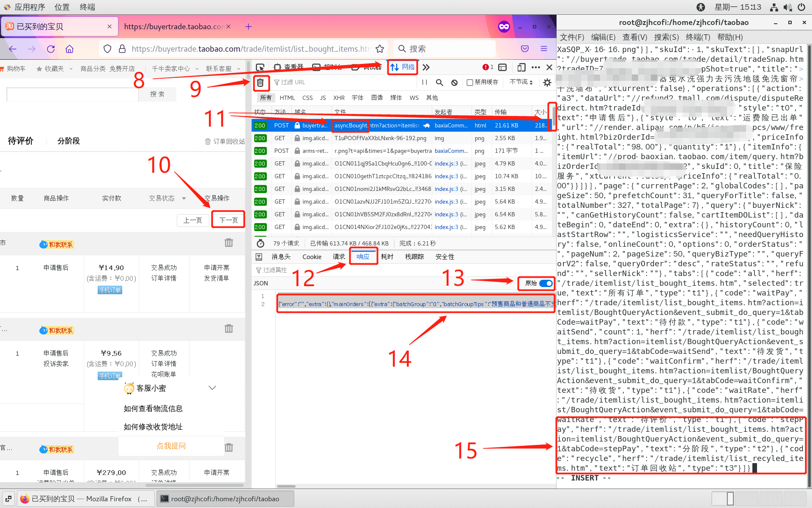Toggle the CSS request filter
Screen dimensions: 812x508
pos(307,98)
